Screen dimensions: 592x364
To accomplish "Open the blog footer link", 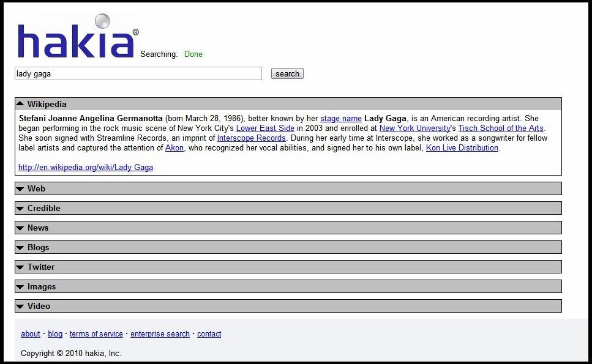I will point(55,334).
